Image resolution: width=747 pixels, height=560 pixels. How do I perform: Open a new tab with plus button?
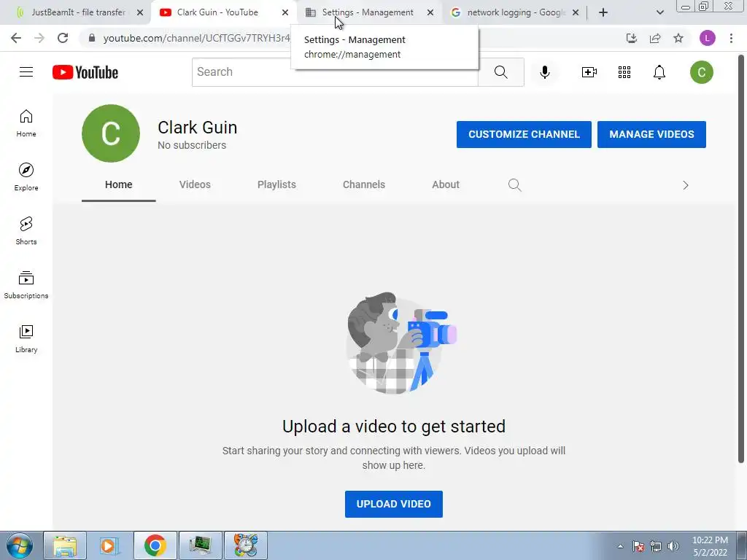click(x=603, y=12)
